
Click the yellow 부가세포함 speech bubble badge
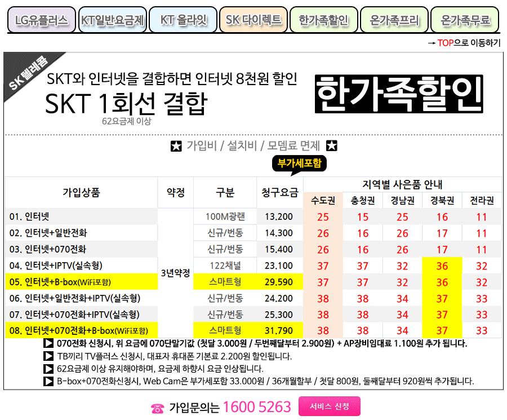pos(299,164)
